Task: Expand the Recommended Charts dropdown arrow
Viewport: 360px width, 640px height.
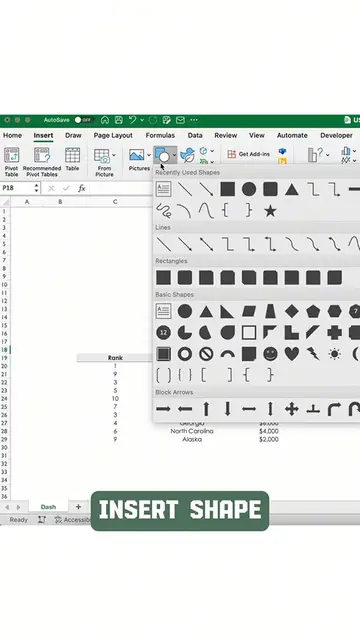Action: (x=327, y=155)
